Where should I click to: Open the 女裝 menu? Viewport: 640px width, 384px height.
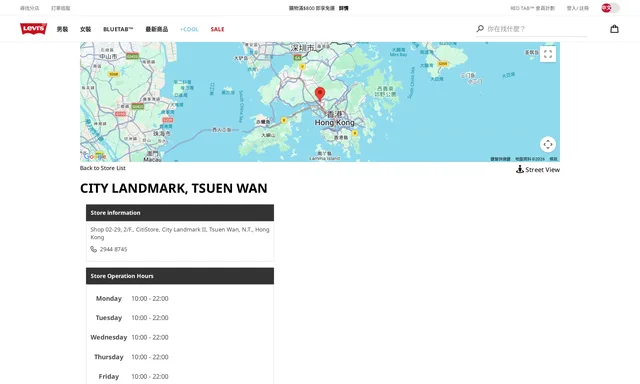click(85, 29)
